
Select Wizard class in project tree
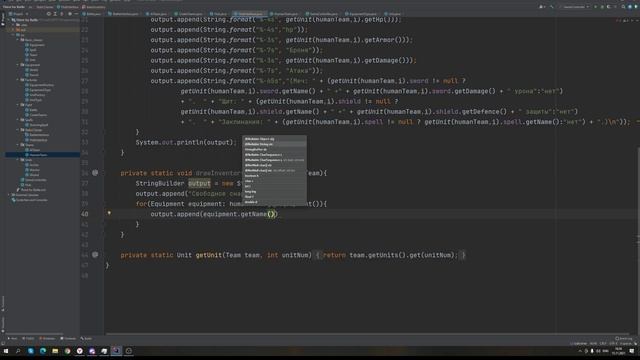point(32,175)
